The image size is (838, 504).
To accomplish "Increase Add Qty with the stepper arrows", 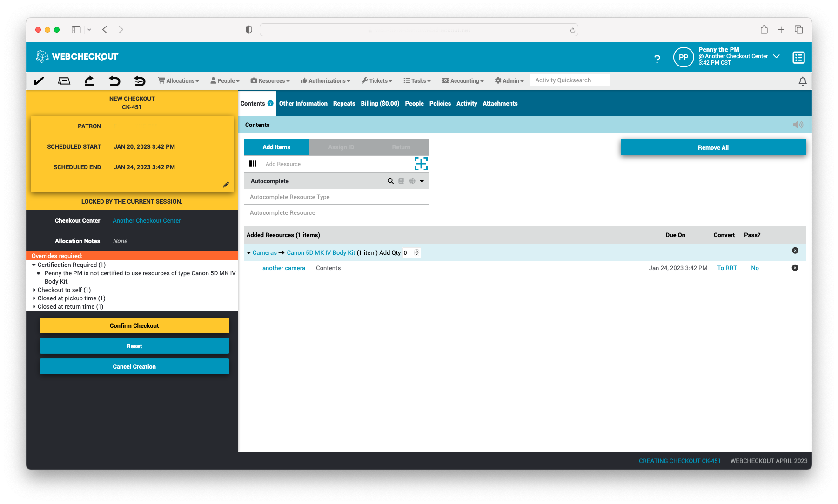I will click(416, 251).
